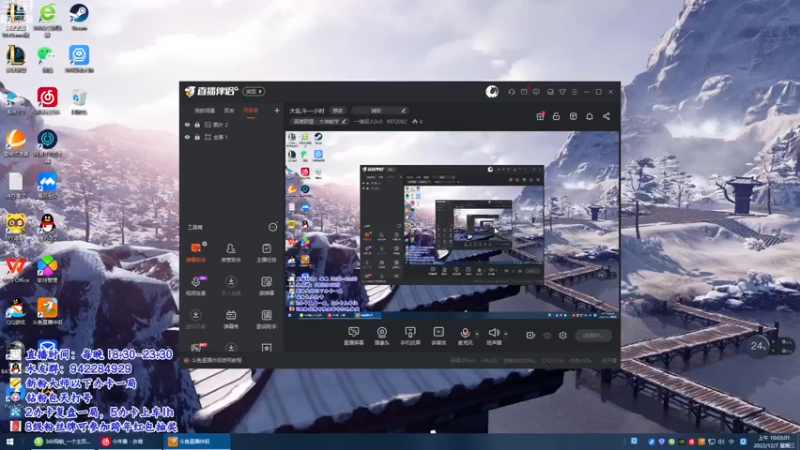Open the Windows Start menu
The height and width of the screenshot is (450, 800).
click(x=9, y=442)
